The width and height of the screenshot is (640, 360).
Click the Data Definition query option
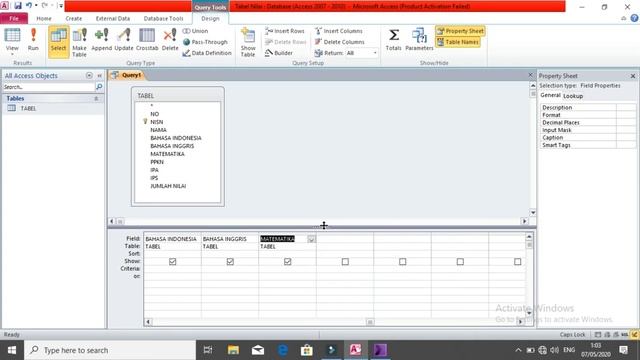207,53
